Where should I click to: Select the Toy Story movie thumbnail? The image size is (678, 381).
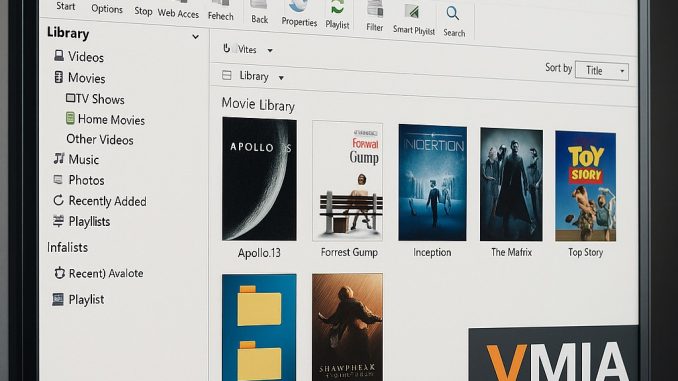pyautogui.click(x=585, y=186)
